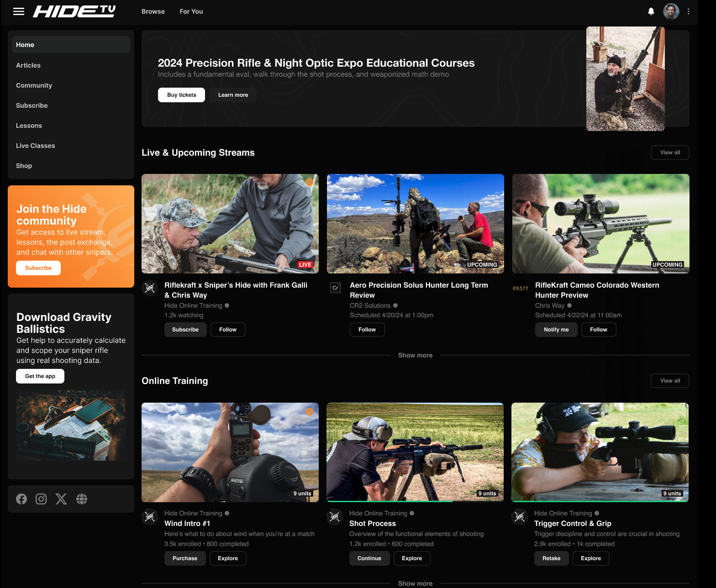This screenshot has height=588, width=716.
Task: Open the Trigger Control & Grip thumbnail
Action: pyautogui.click(x=600, y=452)
